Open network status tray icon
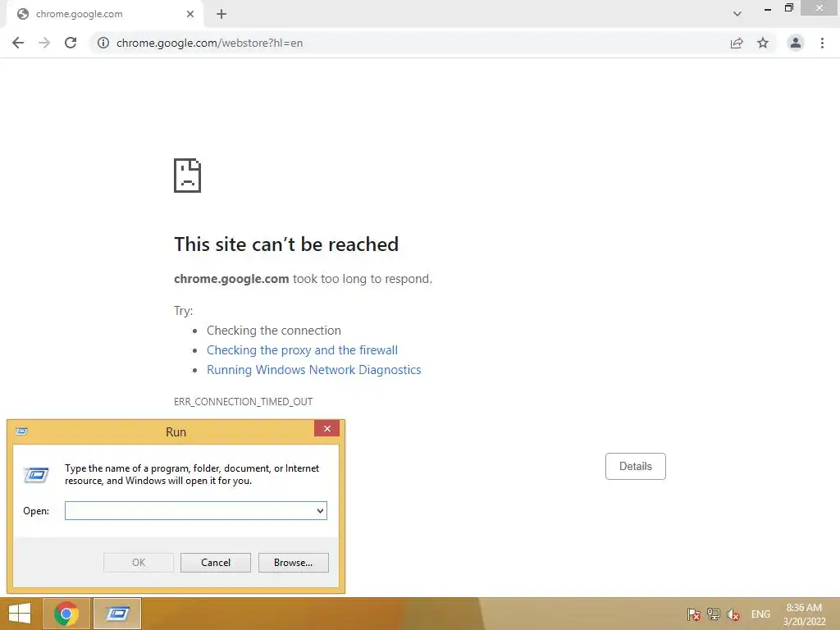Image resolution: width=840 pixels, height=630 pixels. (714, 614)
